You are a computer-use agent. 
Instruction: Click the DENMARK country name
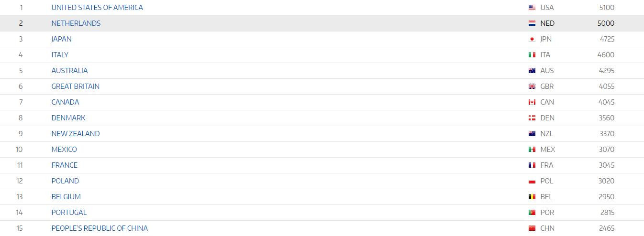tap(68, 118)
